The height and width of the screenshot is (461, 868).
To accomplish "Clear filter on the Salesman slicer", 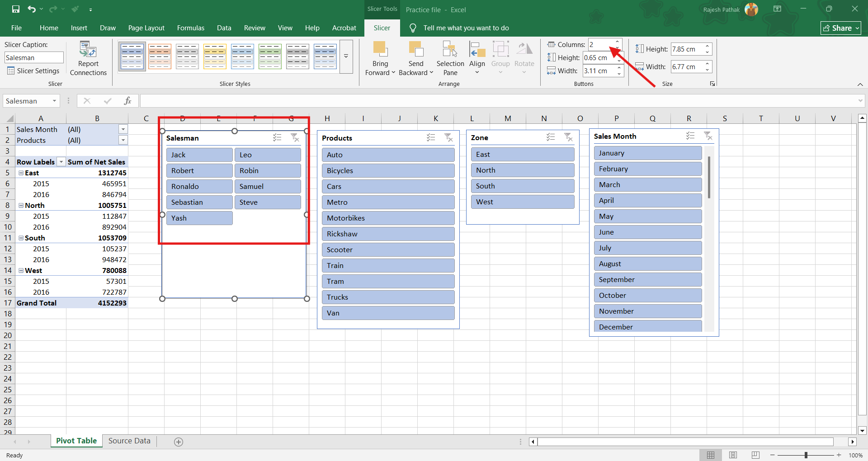I will pyautogui.click(x=295, y=137).
